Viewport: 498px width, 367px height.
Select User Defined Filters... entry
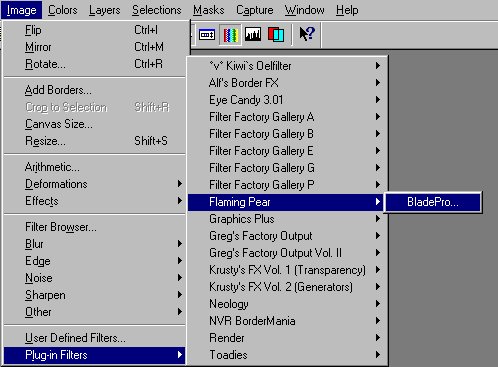[95, 338]
